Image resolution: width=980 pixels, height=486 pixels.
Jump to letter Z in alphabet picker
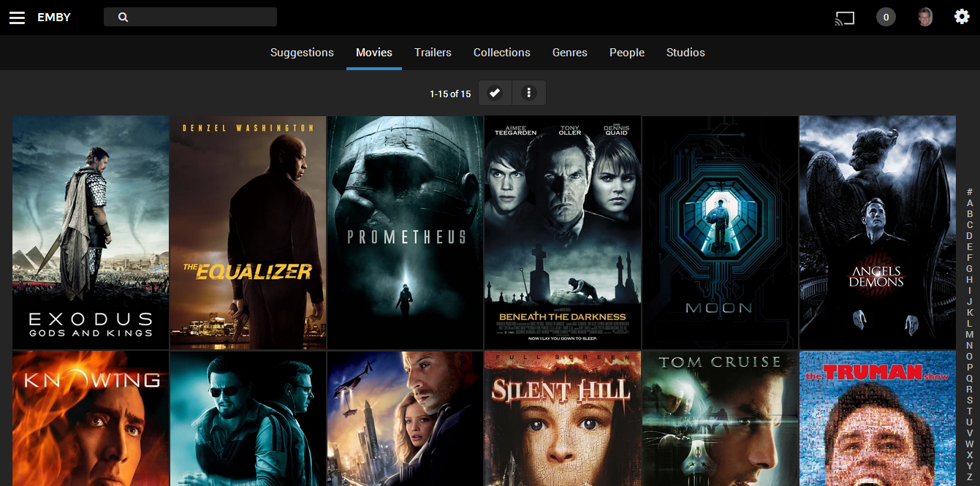click(970, 477)
